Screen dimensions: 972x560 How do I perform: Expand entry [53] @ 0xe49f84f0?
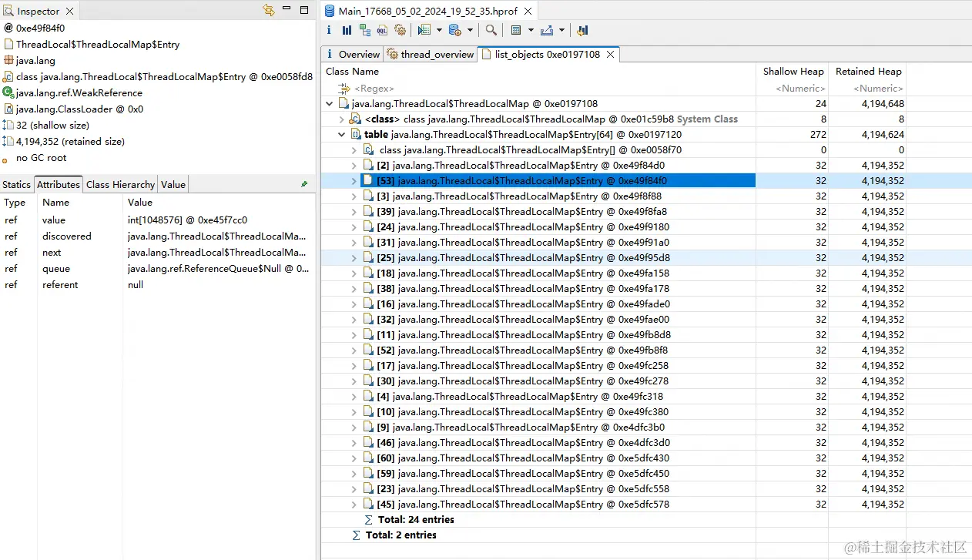pos(354,180)
